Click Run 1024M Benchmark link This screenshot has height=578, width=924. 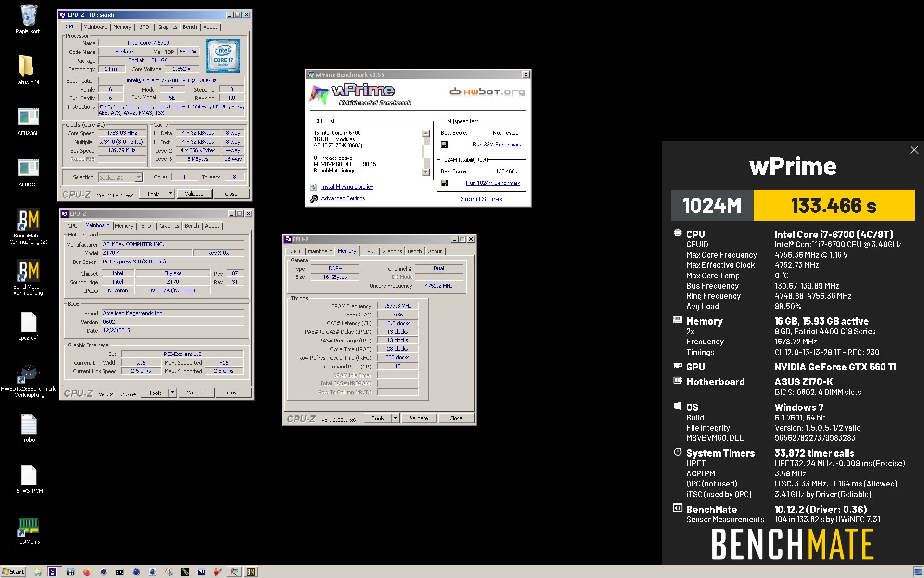[493, 183]
